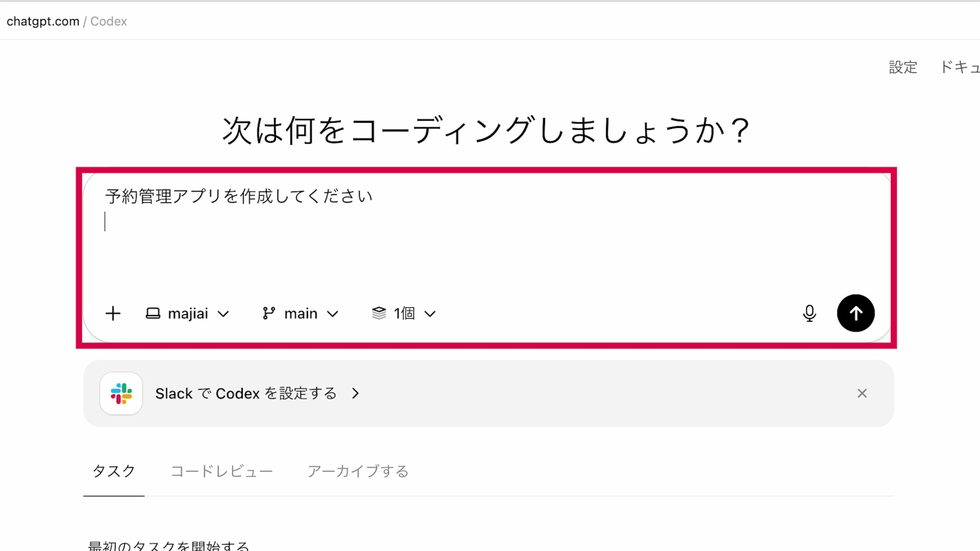
Task: Switch to the タスク tab
Action: (114, 471)
